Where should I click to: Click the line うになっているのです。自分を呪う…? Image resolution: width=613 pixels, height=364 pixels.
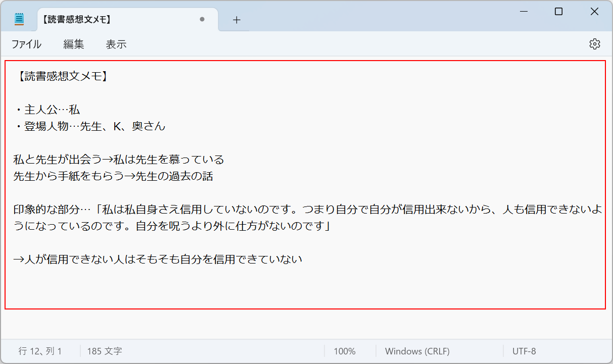coord(172,226)
